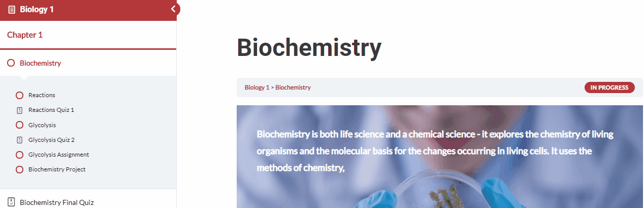Click the Biology 1 breadcrumb link
Image resolution: width=644 pixels, height=208 pixels.
click(257, 87)
